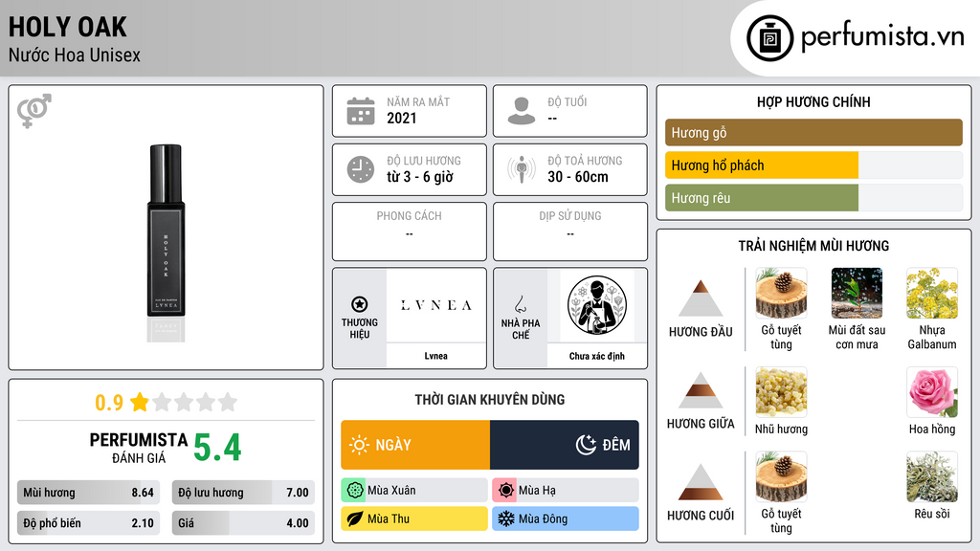The height and width of the screenshot is (551, 980).
Task: Click the filled yellow rating star
Action: [x=140, y=402]
